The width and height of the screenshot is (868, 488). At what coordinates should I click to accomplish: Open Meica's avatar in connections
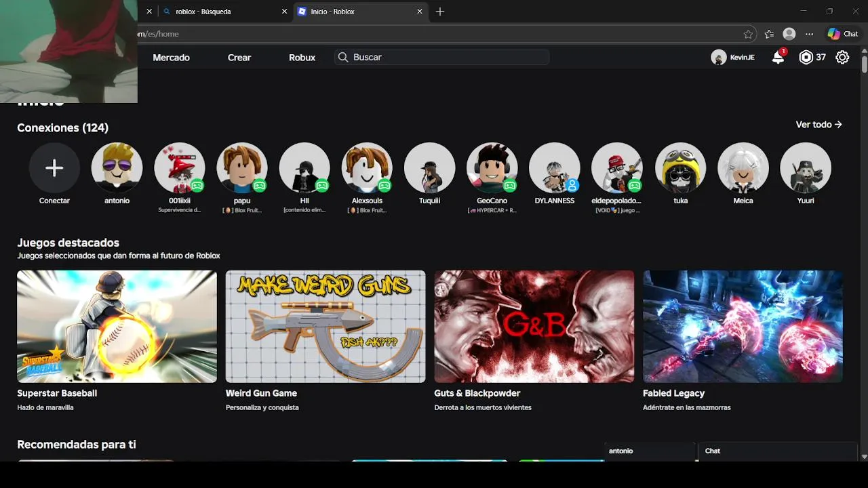743,168
